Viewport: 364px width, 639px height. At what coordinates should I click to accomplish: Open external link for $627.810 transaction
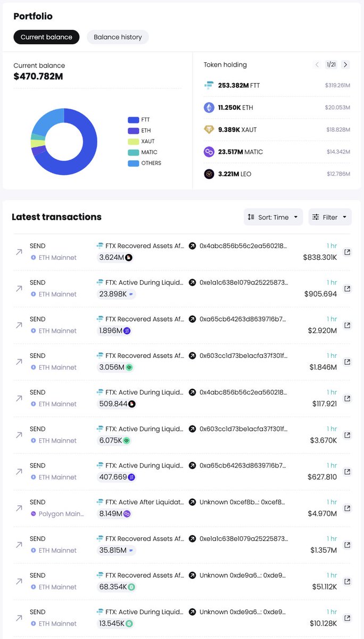[347, 472]
